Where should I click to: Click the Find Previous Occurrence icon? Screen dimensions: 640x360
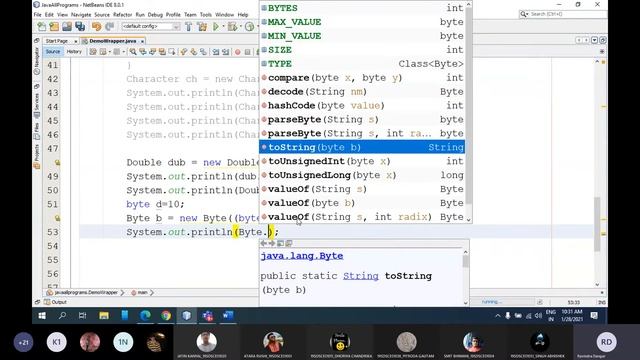[x=143, y=52]
